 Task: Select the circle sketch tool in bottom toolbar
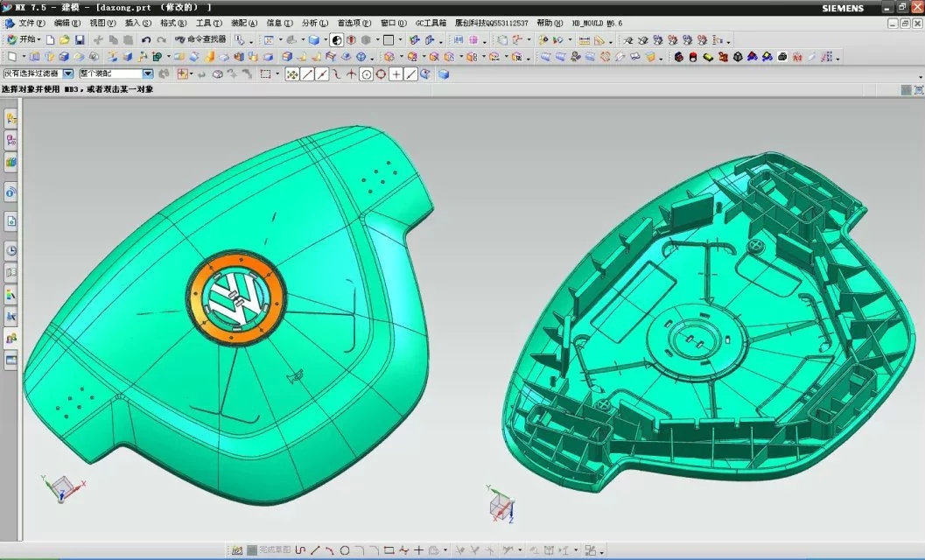[x=345, y=550]
